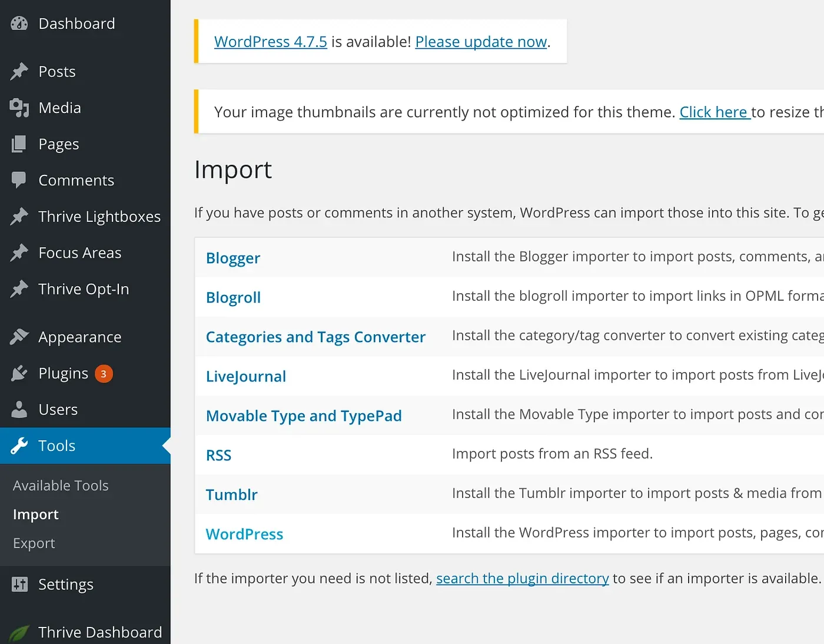Click 'Install the Tumblr importer' description

(638, 493)
